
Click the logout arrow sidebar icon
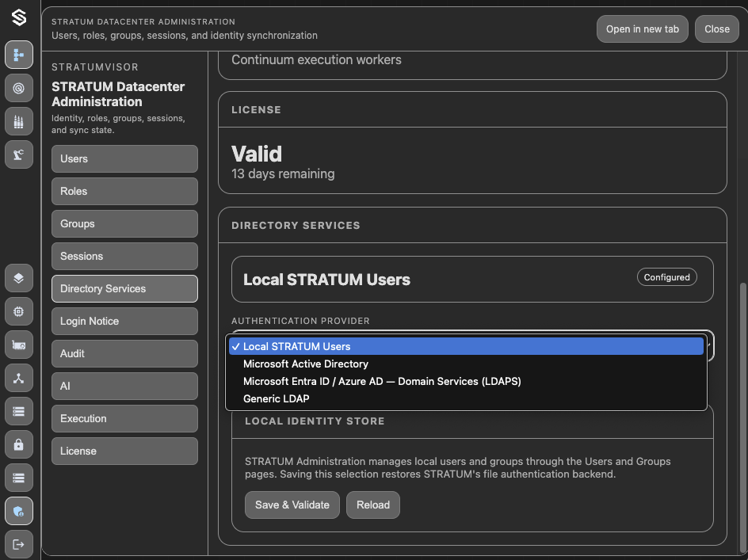pyautogui.click(x=19, y=544)
